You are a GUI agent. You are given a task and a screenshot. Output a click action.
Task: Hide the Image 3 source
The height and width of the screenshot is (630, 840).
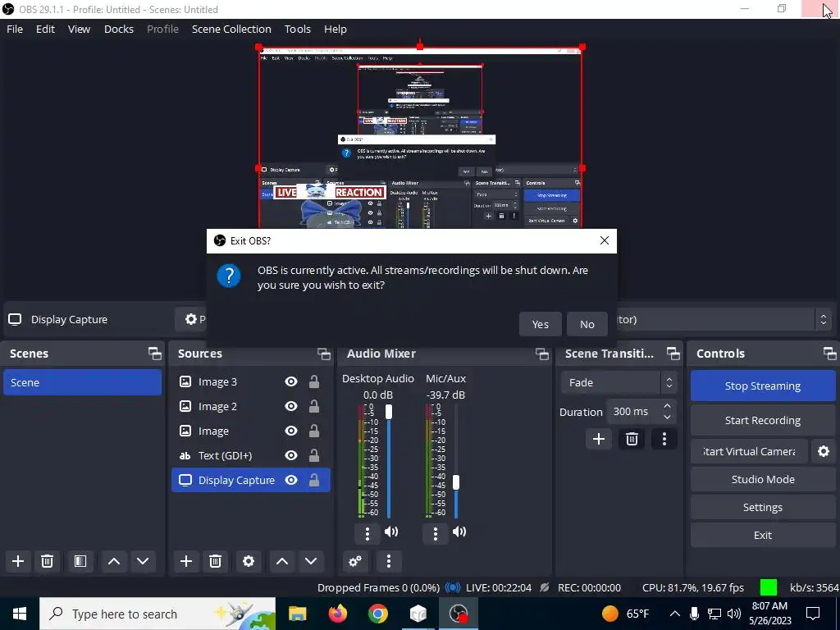291,381
